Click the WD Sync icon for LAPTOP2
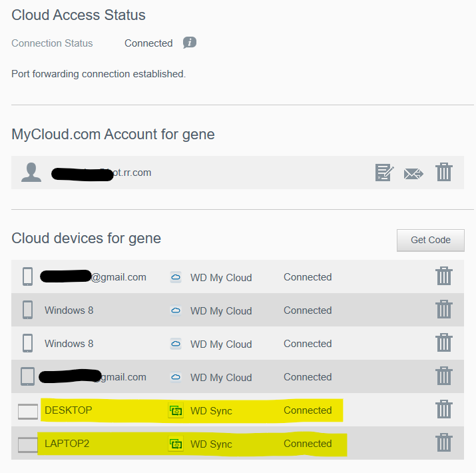Screen dimensions: 476x473 tap(176, 444)
